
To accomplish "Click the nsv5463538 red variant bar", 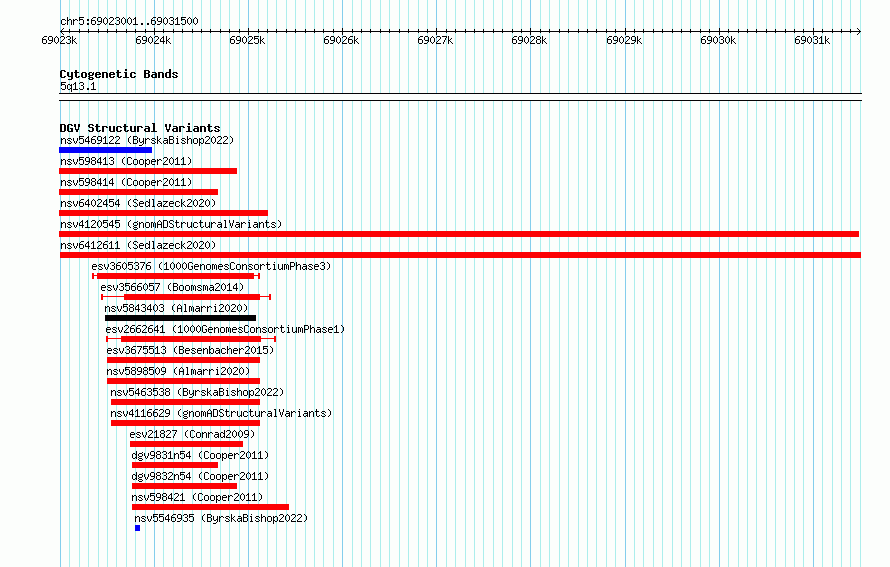I will tap(186, 402).
